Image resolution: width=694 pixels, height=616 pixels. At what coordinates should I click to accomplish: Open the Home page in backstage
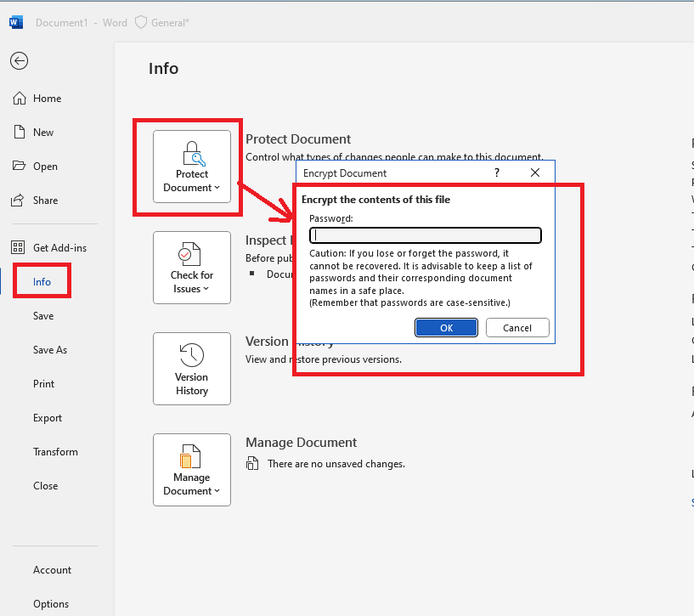[37, 99]
